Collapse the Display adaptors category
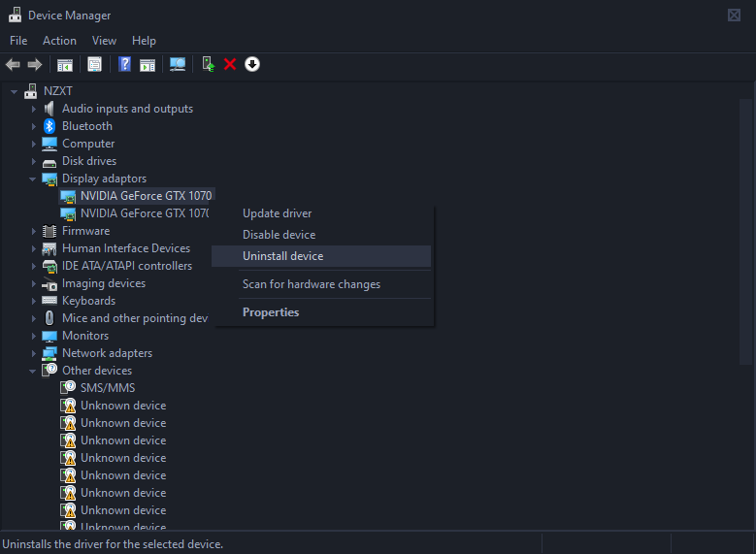Image resolution: width=756 pixels, height=554 pixels. [x=33, y=179]
